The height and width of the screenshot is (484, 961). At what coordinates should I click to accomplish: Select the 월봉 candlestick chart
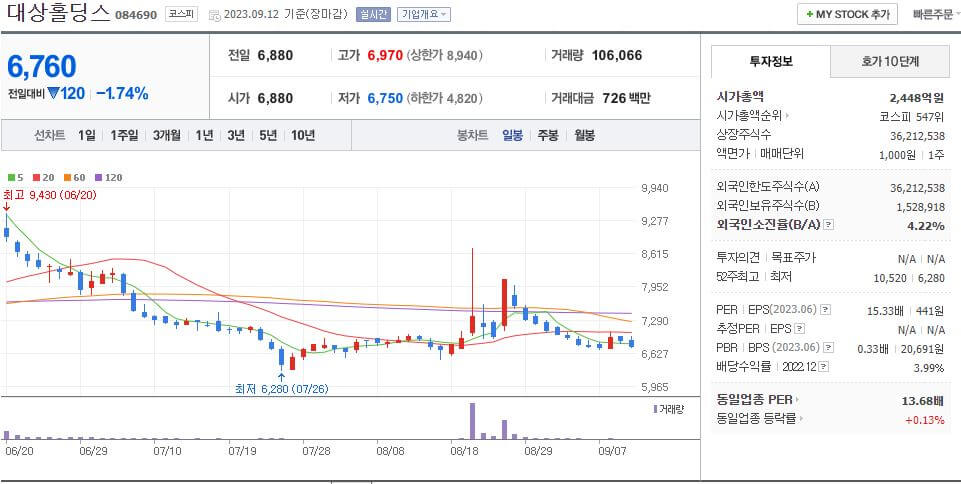click(x=585, y=135)
